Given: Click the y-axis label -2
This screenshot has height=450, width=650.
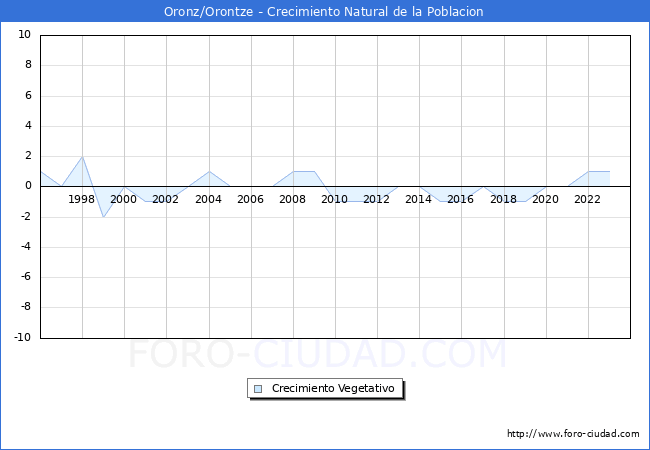Looking at the screenshot, I should tap(26, 216).
